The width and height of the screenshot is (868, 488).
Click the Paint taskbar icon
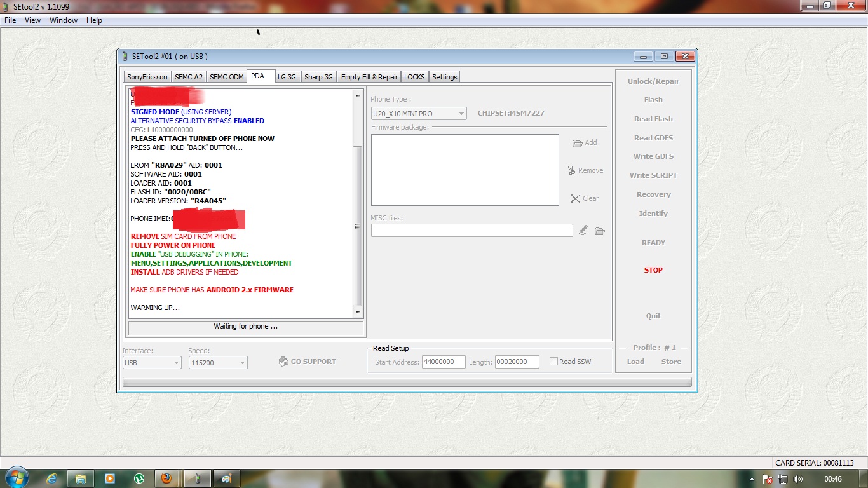click(227, 478)
